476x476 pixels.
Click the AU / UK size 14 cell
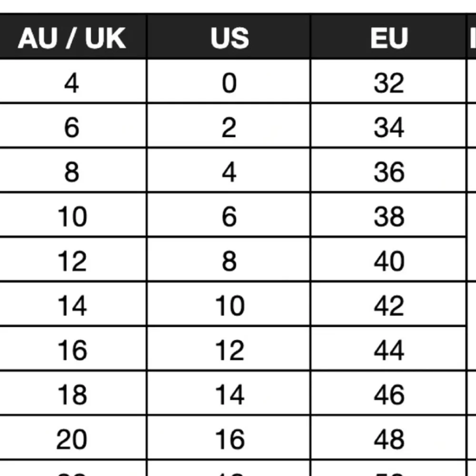(x=72, y=304)
